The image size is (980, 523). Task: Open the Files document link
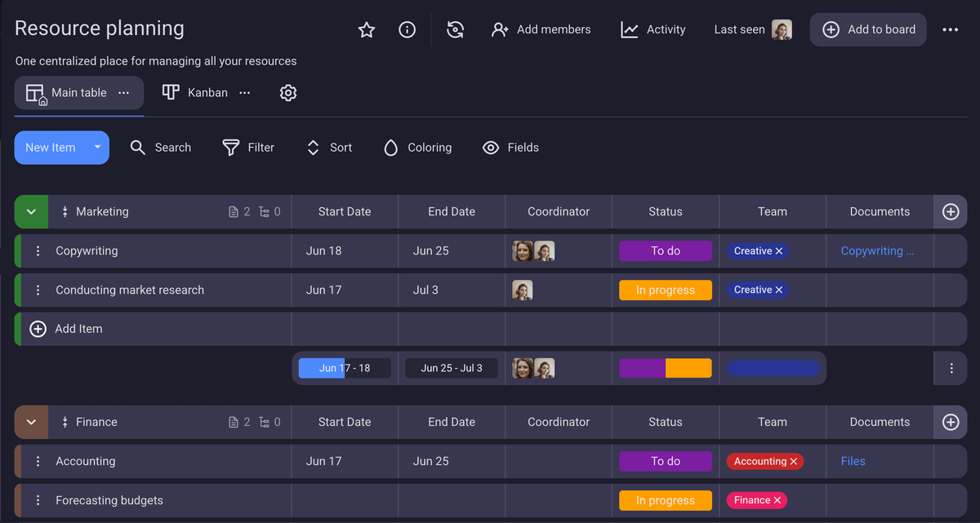tap(853, 462)
